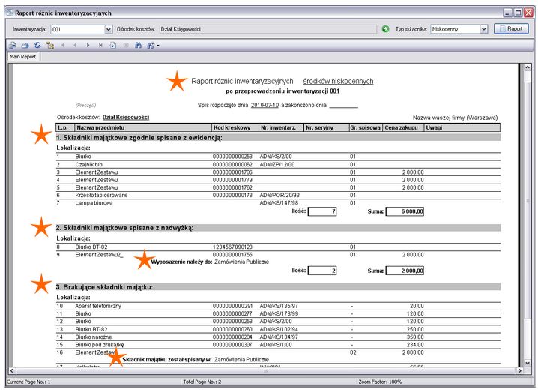Click the środków niskocennych underlined title
The height and width of the screenshot is (392, 538).
coord(338,81)
